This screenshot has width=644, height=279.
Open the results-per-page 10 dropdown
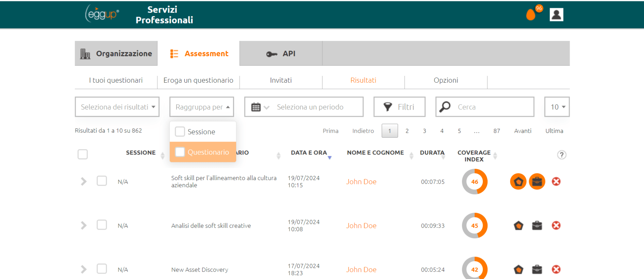(557, 107)
